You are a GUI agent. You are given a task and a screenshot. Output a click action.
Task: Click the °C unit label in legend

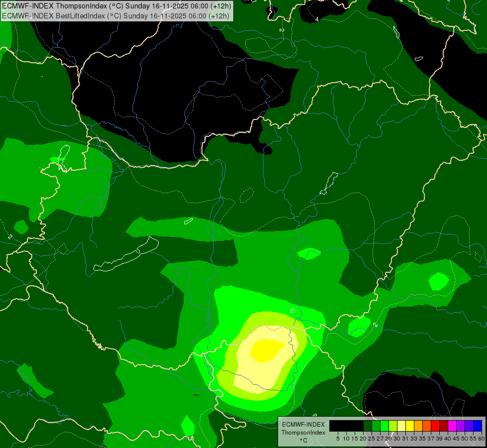point(304,441)
